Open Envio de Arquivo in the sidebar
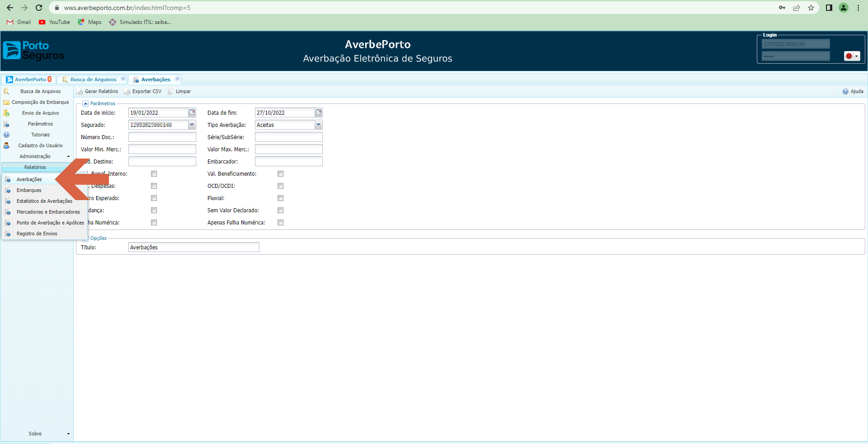Viewport: 868px width, 444px height. [x=37, y=113]
